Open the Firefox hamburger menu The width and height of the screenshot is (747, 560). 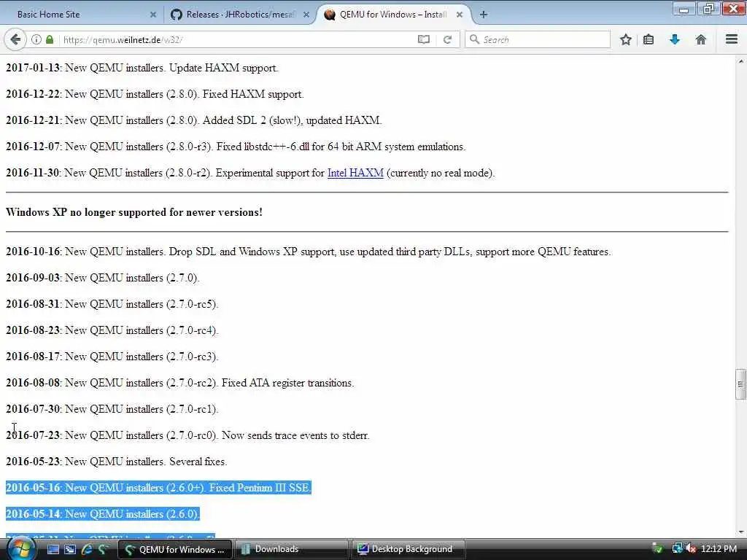tap(732, 39)
